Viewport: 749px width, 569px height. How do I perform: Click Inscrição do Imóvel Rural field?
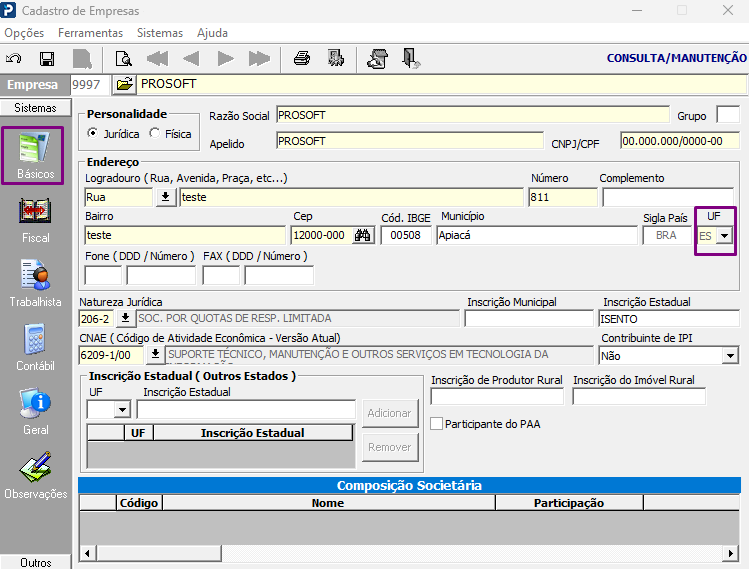point(639,397)
